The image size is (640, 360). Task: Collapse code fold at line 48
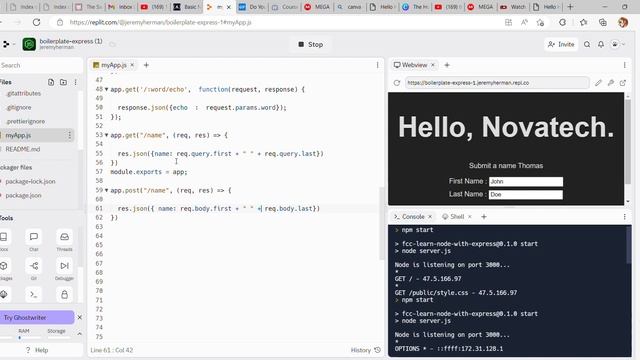107,89
